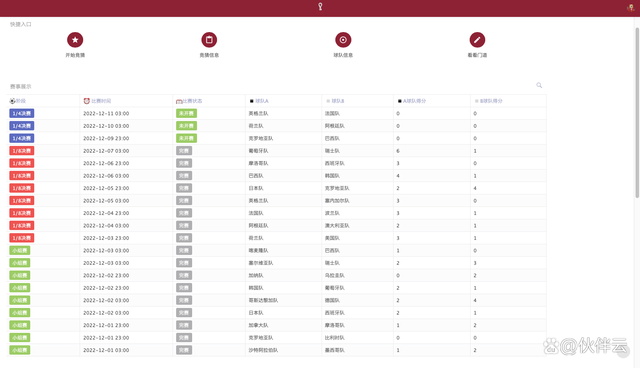Open the pencil-icon shortcut on the right
Screen dimensions: 640x368
477,40
